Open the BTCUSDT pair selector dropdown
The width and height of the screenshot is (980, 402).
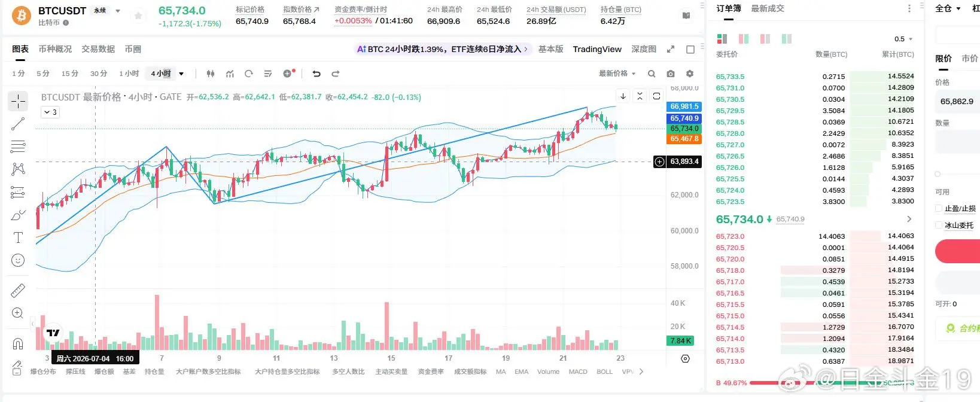118,11
